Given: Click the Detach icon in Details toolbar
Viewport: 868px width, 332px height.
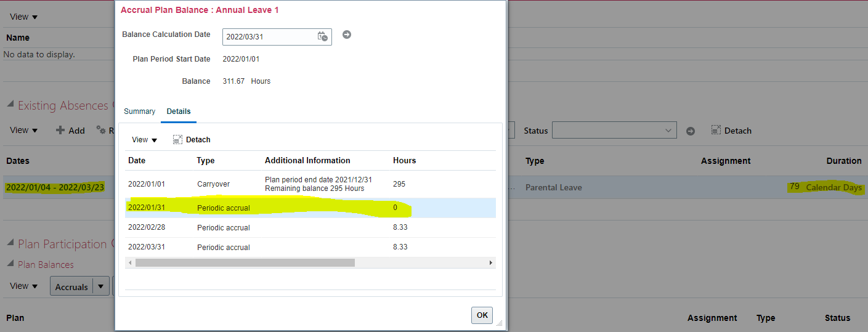Looking at the screenshot, I should click(177, 140).
